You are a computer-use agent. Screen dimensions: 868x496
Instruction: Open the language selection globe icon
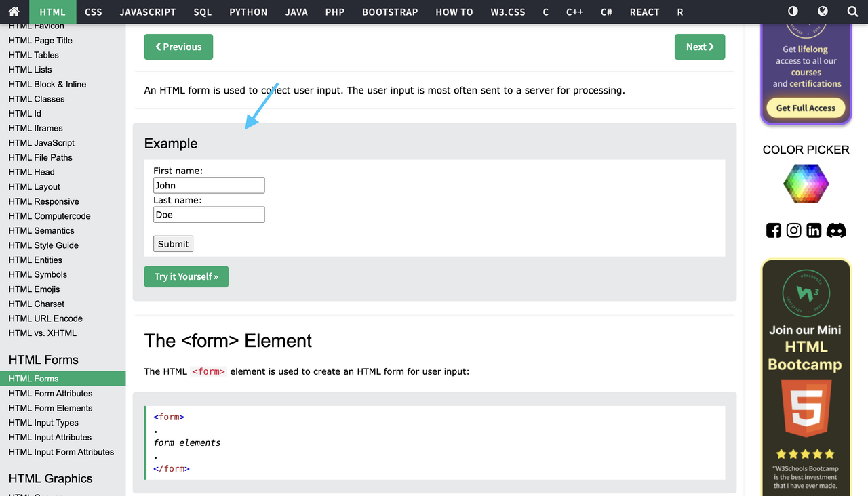[822, 12]
